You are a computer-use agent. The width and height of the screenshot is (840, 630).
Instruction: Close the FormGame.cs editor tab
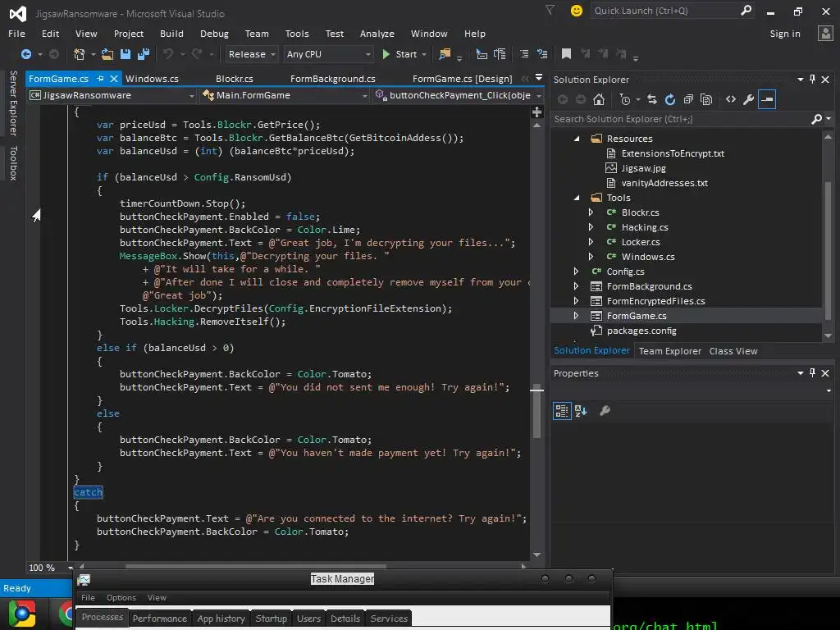[x=113, y=79]
